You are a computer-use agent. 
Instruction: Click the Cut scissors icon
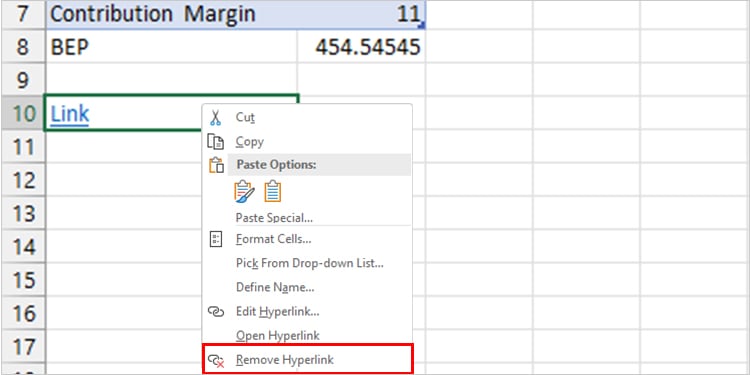(x=215, y=117)
